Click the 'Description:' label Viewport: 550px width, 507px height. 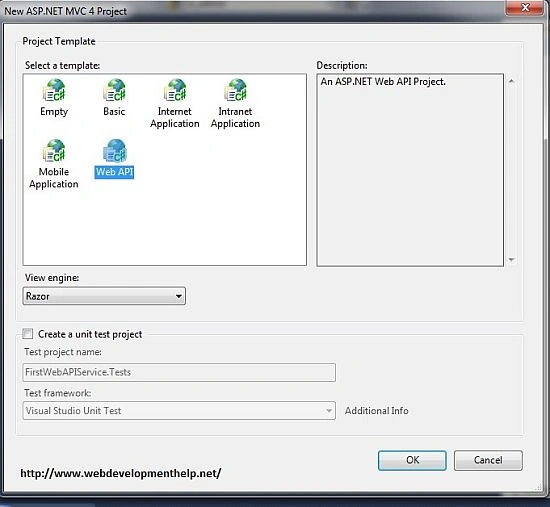coord(342,66)
